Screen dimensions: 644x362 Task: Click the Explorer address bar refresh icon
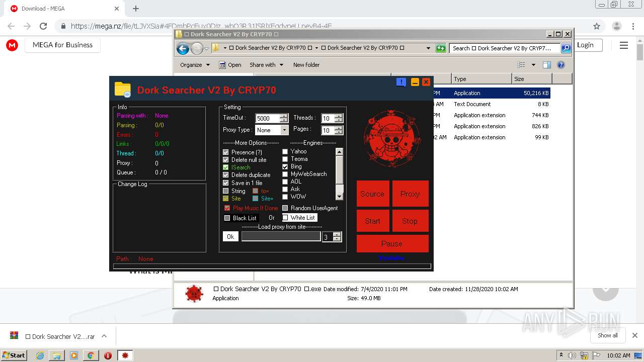click(441, 48)
